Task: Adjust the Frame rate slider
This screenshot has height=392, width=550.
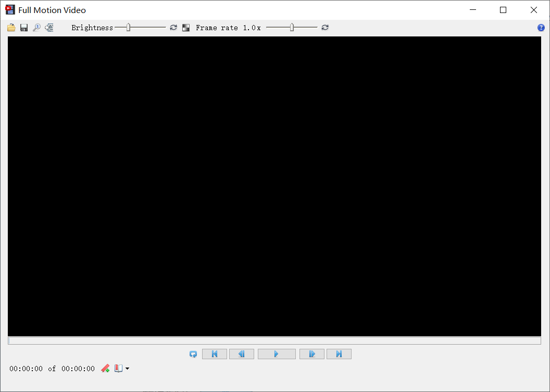Action: 292,28
